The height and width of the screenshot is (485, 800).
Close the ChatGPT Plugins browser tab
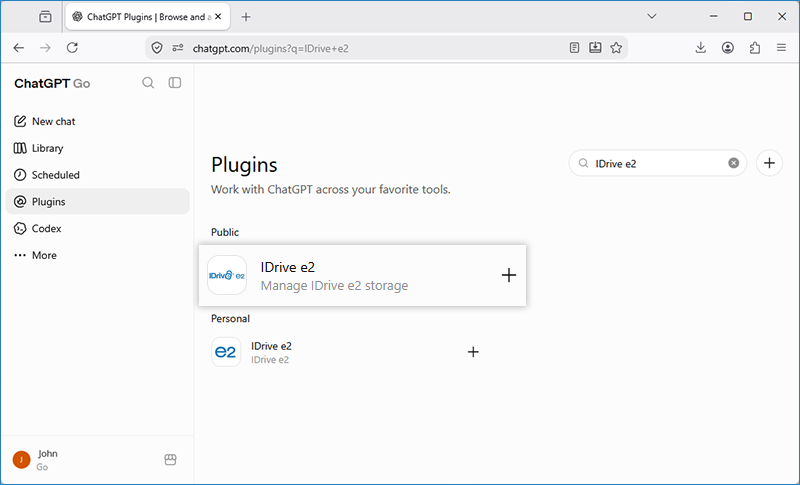tap(218, 17)
